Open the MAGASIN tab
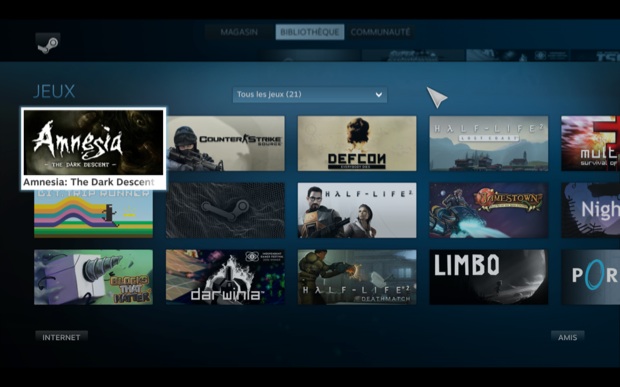The width and height of the screenshot is (620, 387). pos(239,32)
